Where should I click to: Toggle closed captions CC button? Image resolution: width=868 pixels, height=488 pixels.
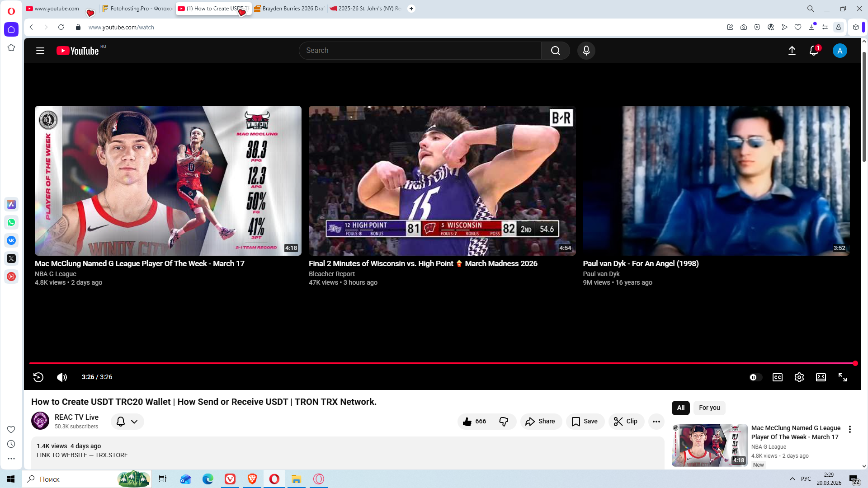click(777, 377)
